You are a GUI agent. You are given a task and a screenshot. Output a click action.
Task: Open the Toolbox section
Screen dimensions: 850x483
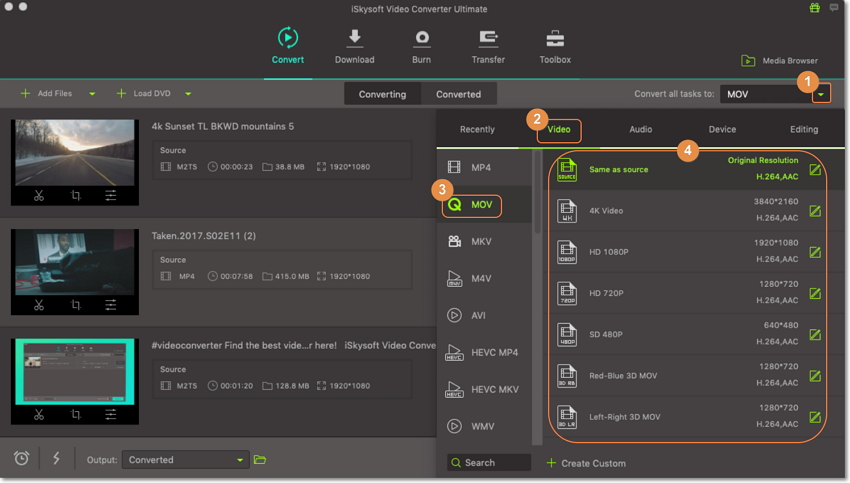555,40
